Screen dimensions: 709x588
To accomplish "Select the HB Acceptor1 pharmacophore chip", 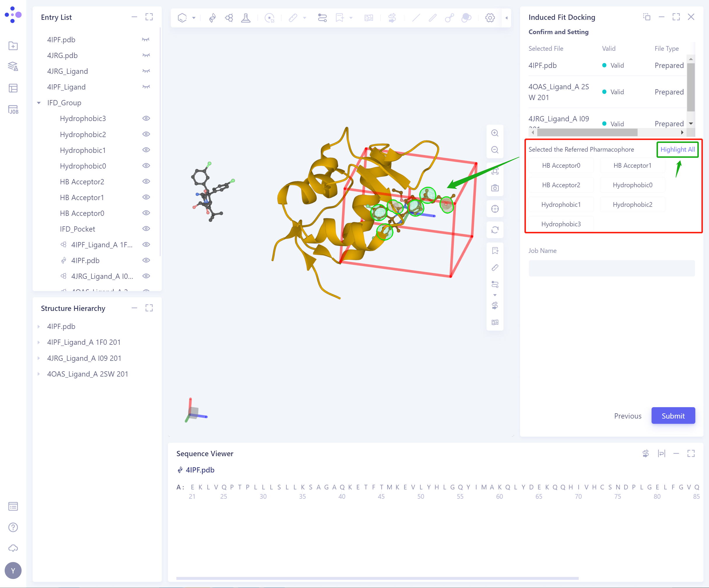I will [x=632, y=165].
